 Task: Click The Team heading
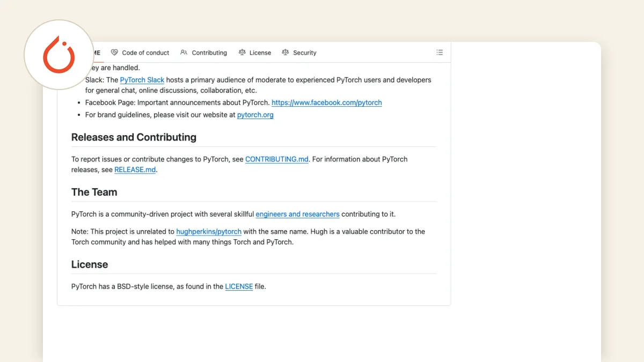94,192
